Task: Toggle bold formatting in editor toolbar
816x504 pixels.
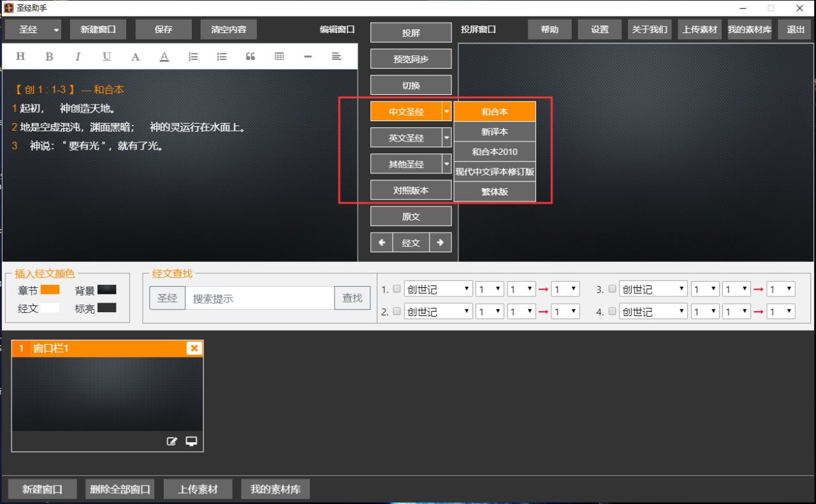Action: point(49,57)
